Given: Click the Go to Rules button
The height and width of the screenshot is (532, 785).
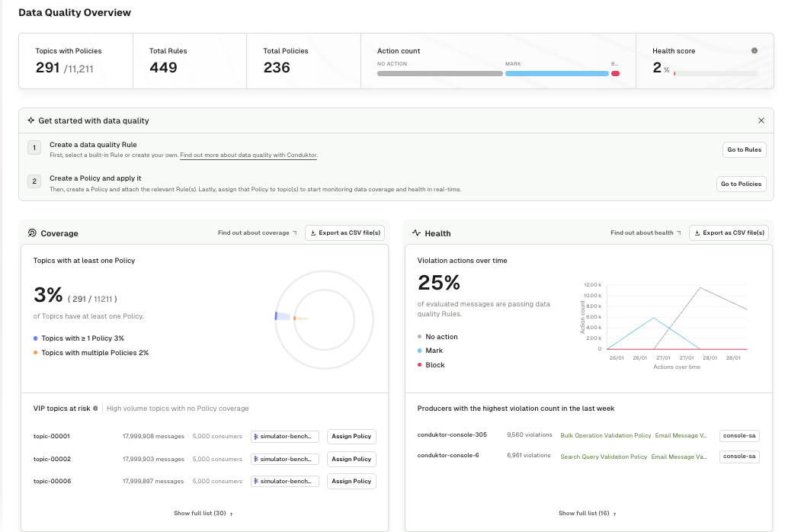Looking at the screenshot, I should (x=744, y=149).
